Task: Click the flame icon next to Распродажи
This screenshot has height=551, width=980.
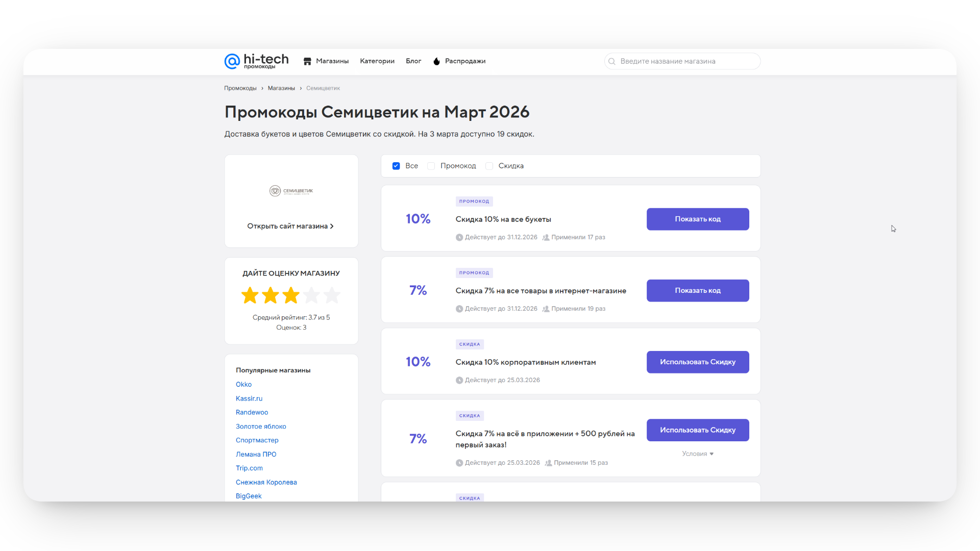Action: [x=436, y=61]
